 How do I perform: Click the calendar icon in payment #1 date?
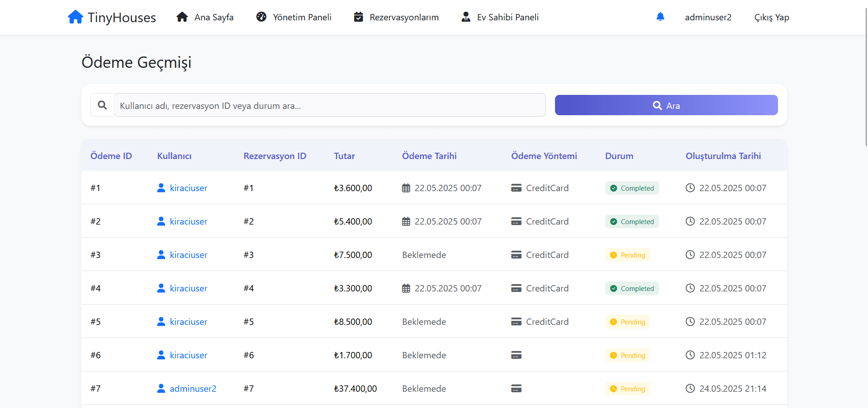click(x=406, y=188)
